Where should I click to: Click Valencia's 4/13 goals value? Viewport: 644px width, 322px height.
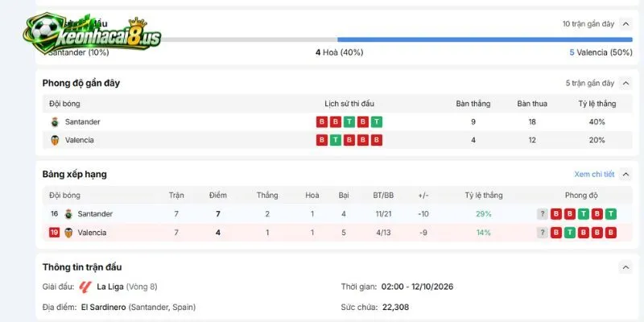pos(383,233)
